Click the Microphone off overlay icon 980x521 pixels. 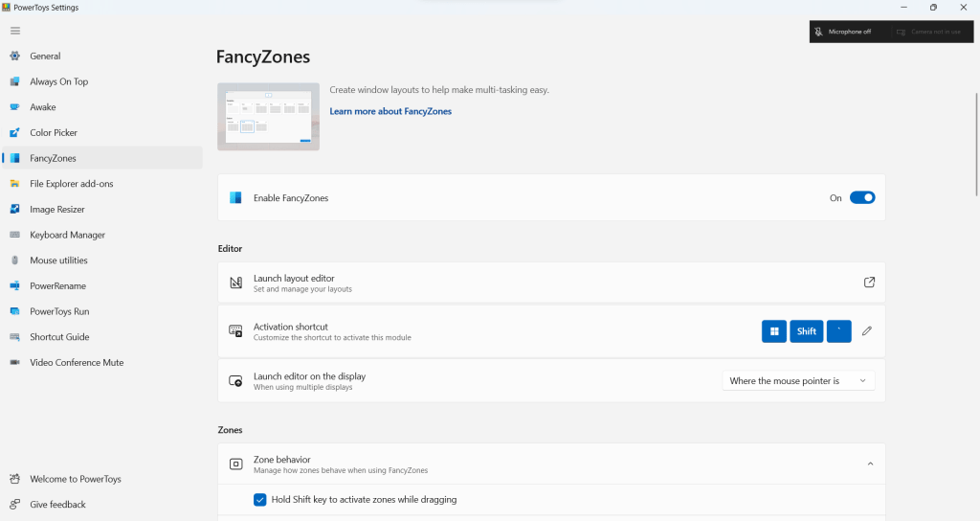pyautogui.click(x=818, y=32)
